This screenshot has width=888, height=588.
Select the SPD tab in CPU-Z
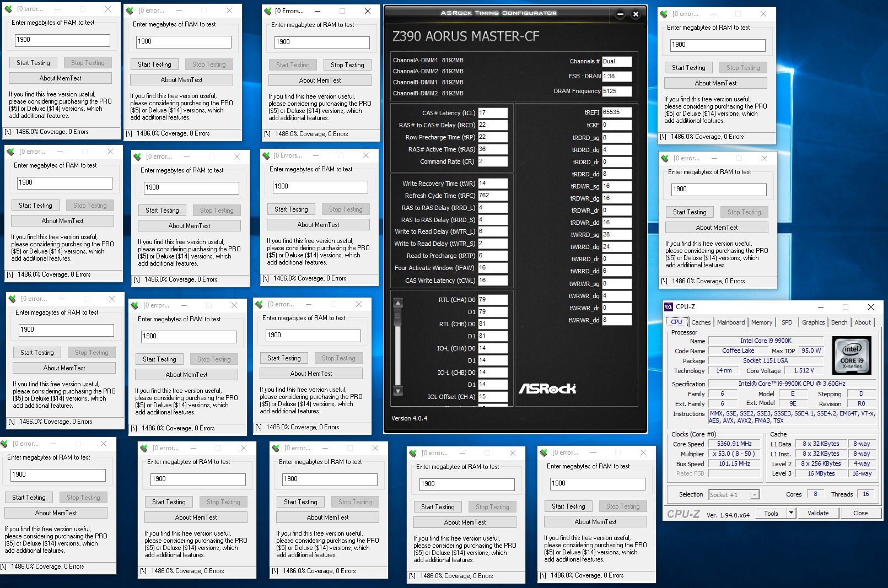pos(787,322)
